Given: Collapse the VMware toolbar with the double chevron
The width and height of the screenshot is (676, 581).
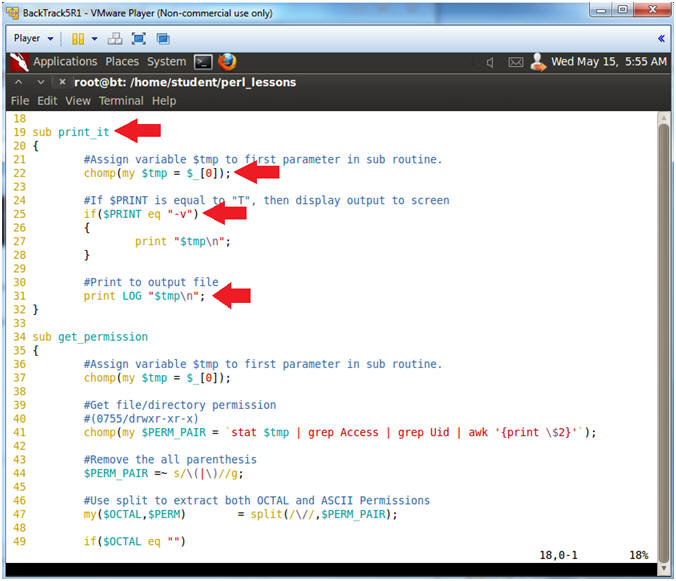Looking at the screenshot, I should [661, 39].
